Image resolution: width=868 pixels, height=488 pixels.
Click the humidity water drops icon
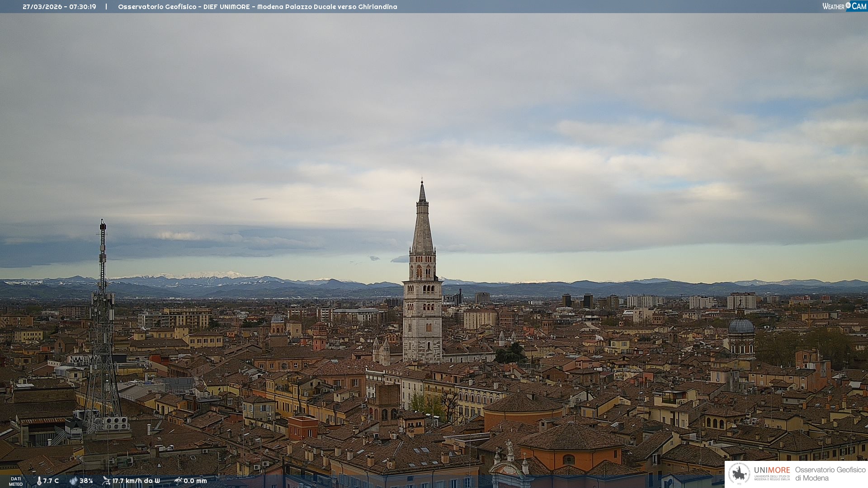coord(73,481)
